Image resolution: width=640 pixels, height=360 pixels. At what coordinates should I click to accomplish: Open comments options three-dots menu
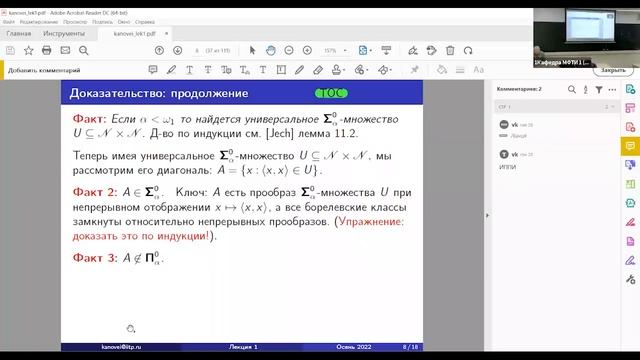pyautogui.click(x=612, y=89)
